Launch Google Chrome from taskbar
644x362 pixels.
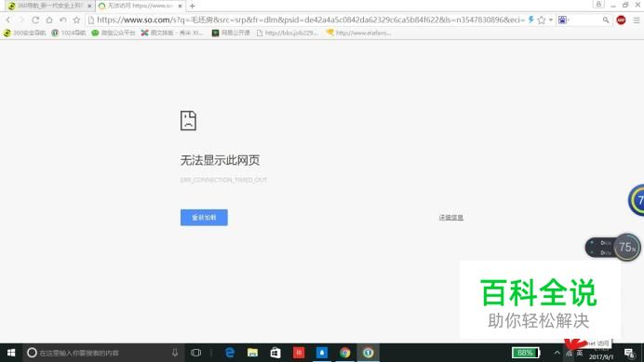[x=345, y=353]
